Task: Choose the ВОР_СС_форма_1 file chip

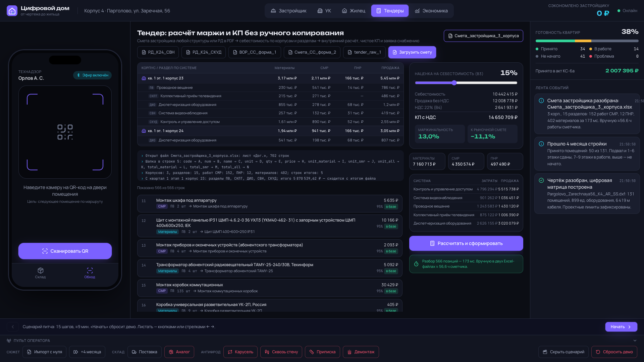Action: [x=255, y=52]
